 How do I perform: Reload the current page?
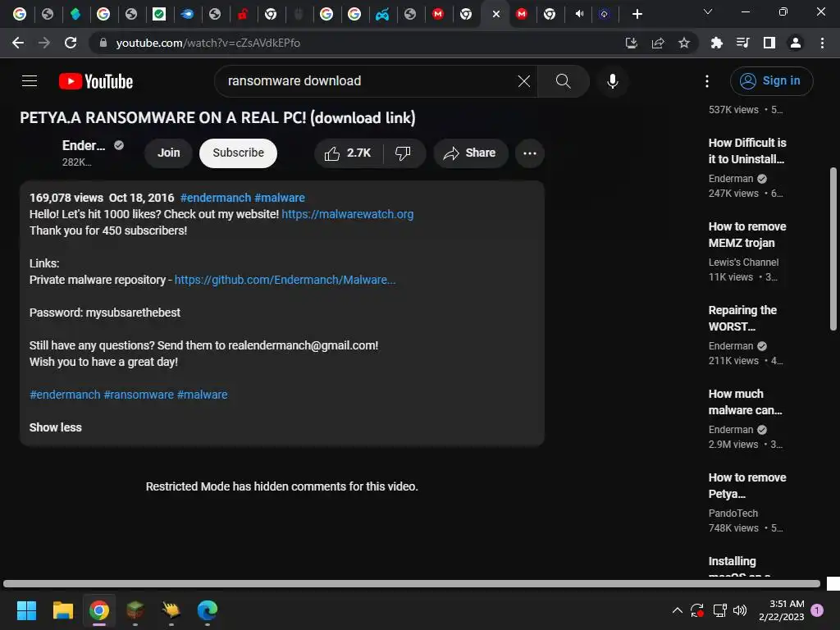click(x=71, y=43)
